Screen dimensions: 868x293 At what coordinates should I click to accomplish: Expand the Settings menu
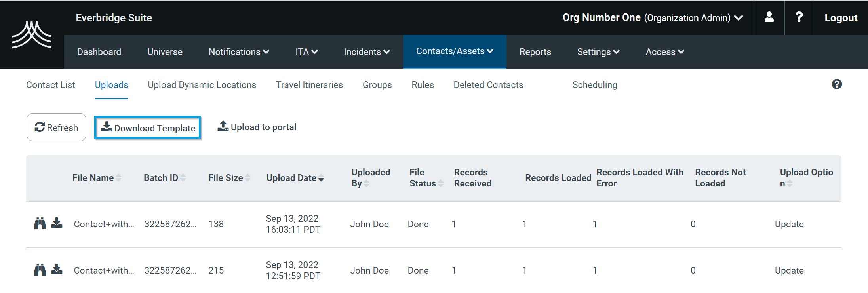pos(598,52)
